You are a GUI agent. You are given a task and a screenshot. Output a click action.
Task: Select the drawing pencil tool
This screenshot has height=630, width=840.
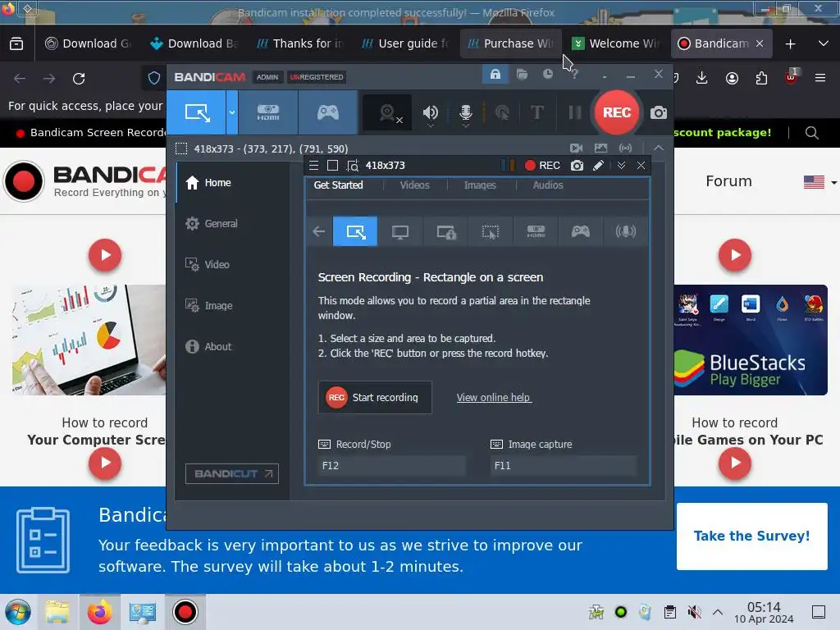pos(598,165)
